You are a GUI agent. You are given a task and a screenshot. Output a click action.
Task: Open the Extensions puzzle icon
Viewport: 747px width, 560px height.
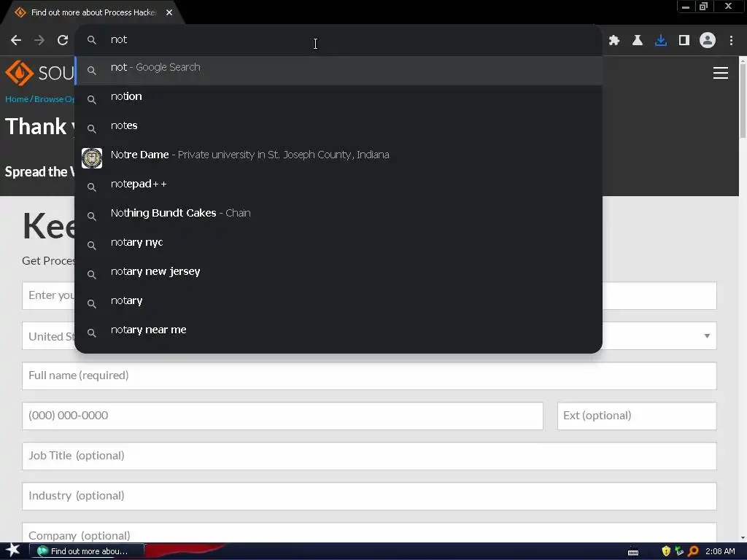tap(614, 41)
